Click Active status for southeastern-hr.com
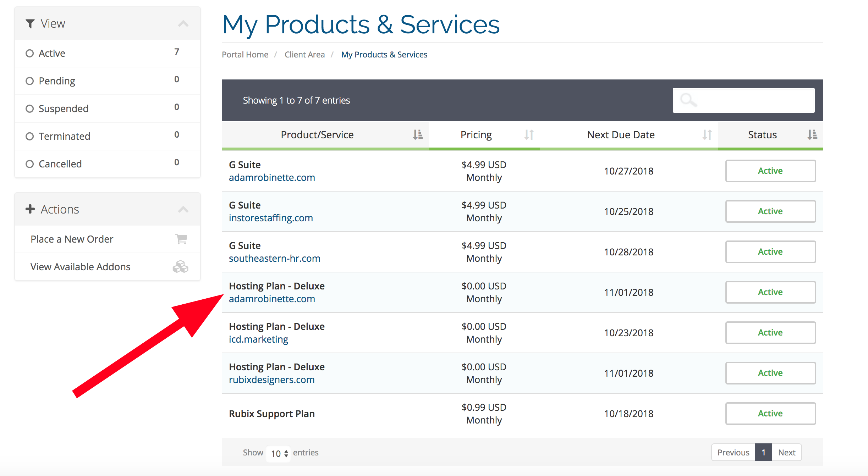The width and height of the screenshot is (868, 476). (x=770, y=252)
